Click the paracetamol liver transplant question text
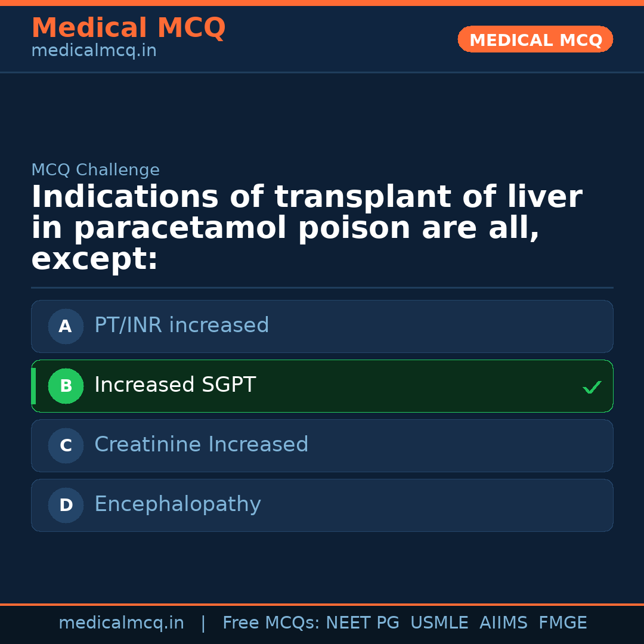 (x=306, y=228)
